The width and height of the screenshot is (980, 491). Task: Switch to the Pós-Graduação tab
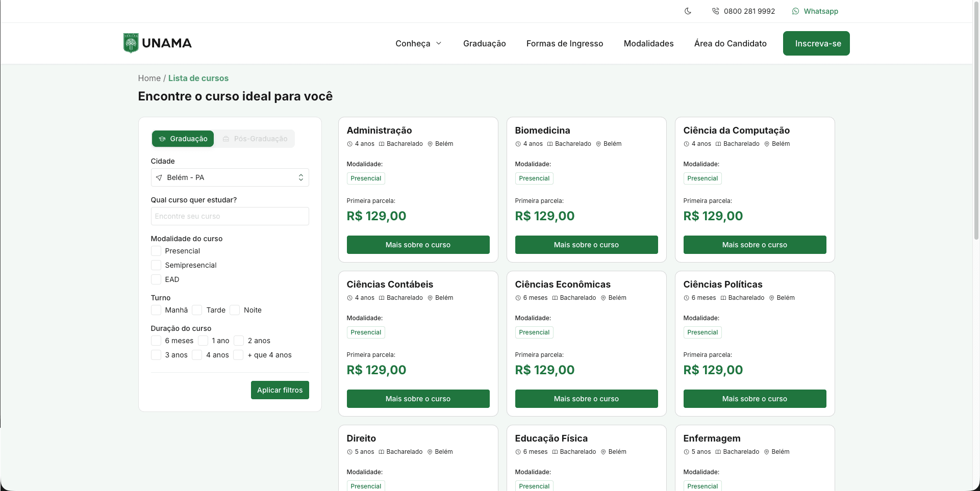(x=260, y=139)
